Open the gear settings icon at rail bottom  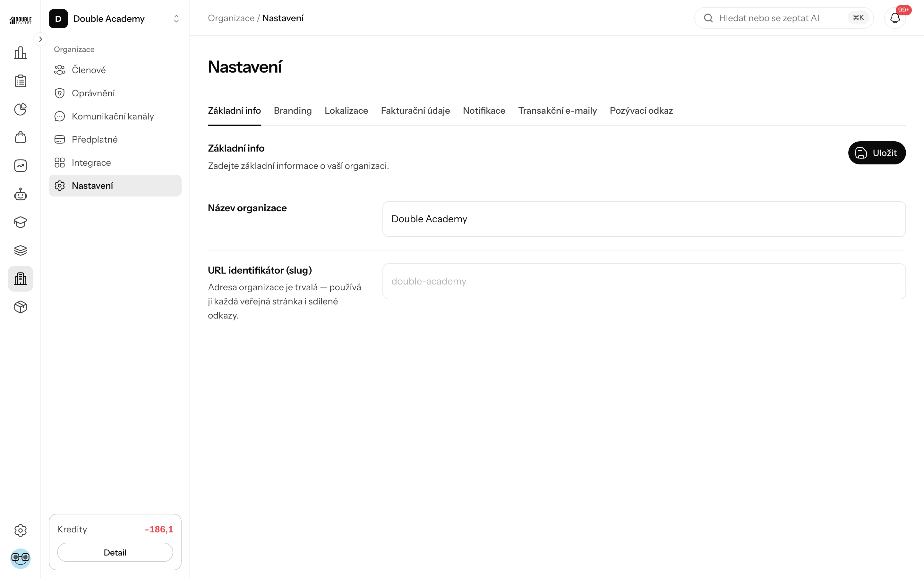point(20,530)
